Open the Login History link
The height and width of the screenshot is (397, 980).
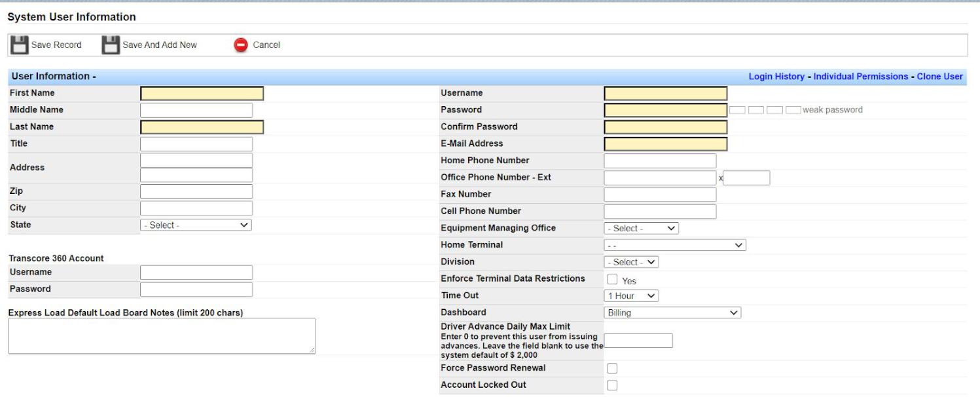776,77
